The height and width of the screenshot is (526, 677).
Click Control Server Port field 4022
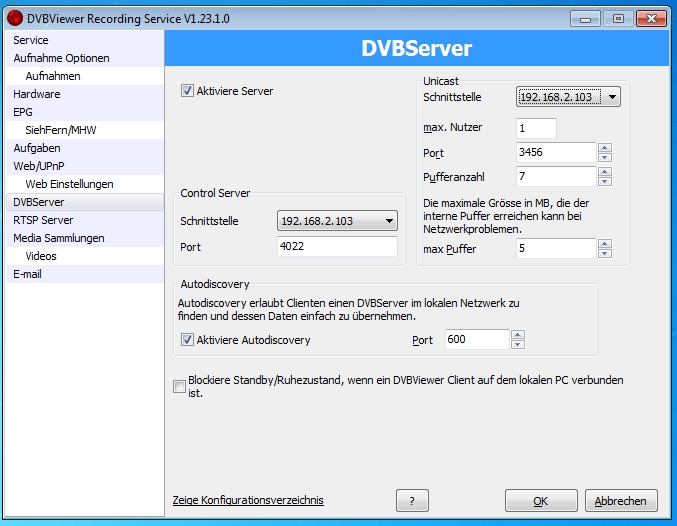(337, 246)
